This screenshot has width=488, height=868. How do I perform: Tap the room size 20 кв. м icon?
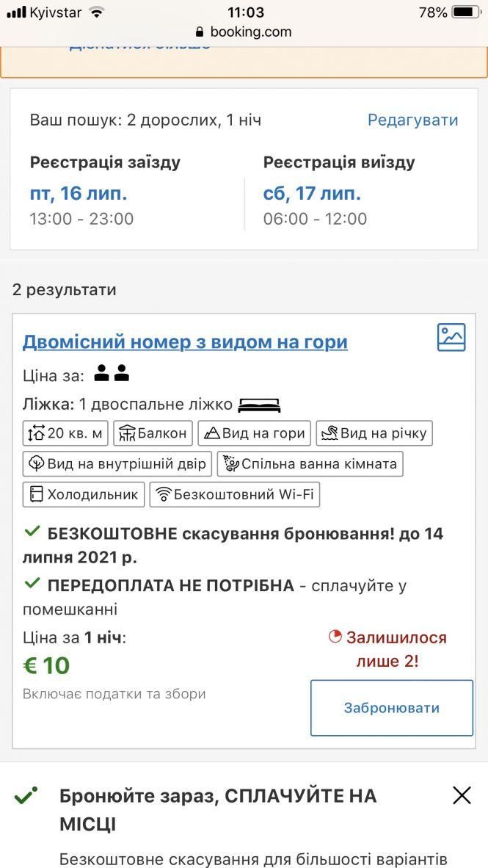(x=37, y=434)
